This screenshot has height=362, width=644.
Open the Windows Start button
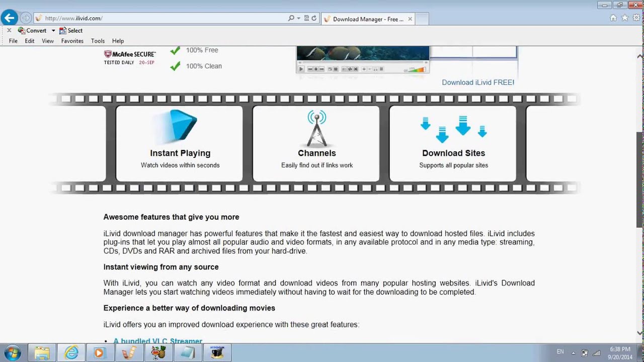point(12,353)
